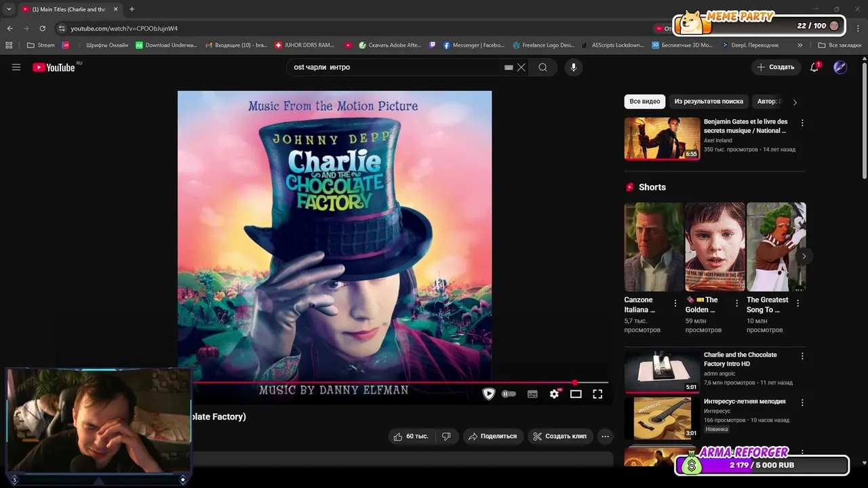Image resolution: width=868 pixels, height=488 pixels.
Task: Open the Chrome apps grid bookmark icon
Action: point(9,45)
